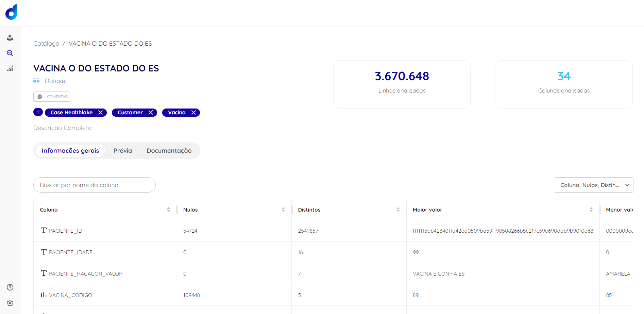Image resolution: width=644 pixels, height=314 pixels.
Task: Remove the Vacina tag
Action: pyautogui.click(x=193, y=113)
